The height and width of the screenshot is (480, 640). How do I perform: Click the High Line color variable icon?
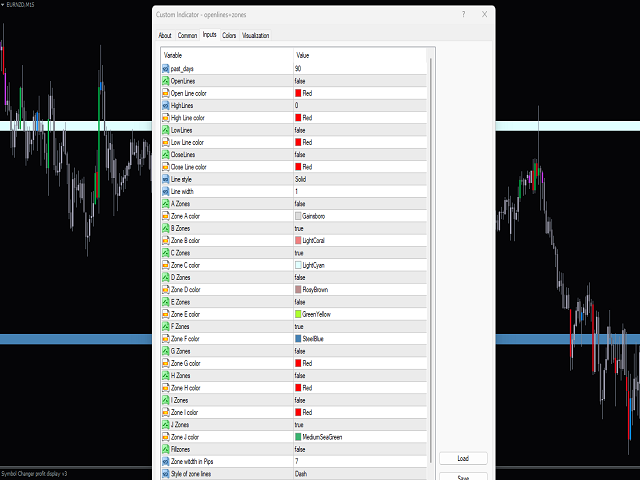tap(165, 118)
